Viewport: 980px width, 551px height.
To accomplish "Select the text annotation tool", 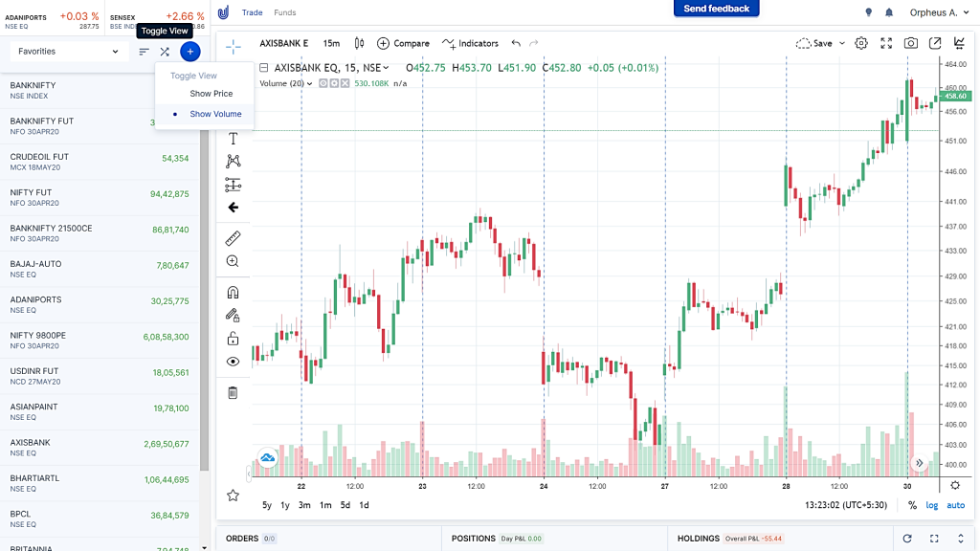I will pyautogui.click(x=233, y=138).
